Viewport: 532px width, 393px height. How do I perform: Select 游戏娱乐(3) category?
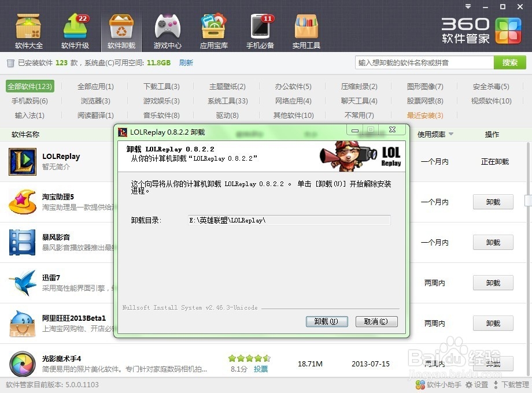161,101
